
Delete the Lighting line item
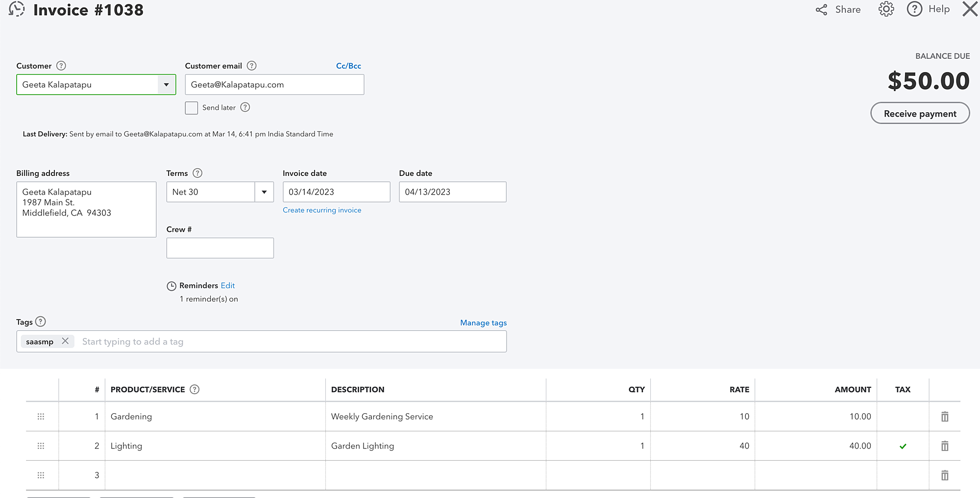tap(945, 446)
